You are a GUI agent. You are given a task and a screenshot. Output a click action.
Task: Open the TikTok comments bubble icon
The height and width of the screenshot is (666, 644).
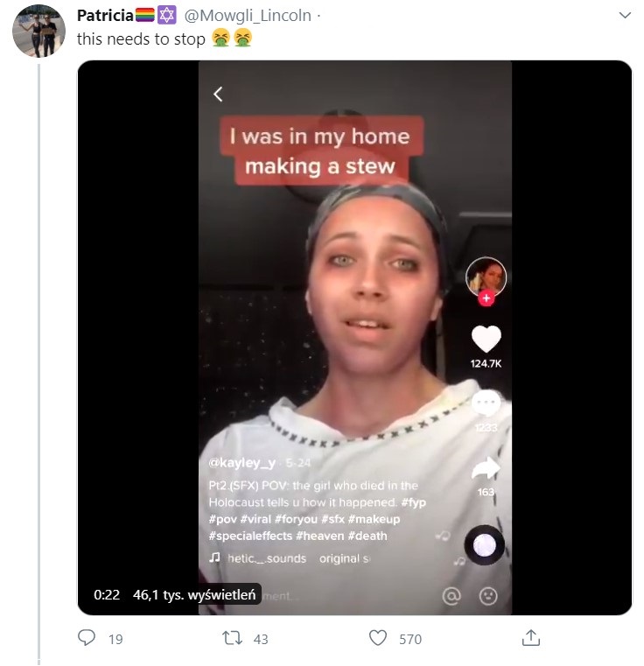486,403
